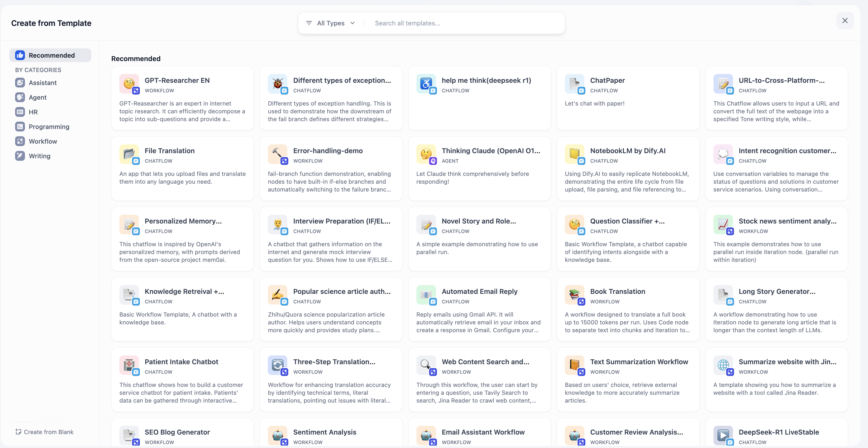Viewport: 868px width, 448px height.
Task: Click the GPT-Researcher EN template icon
Action: 129,84
